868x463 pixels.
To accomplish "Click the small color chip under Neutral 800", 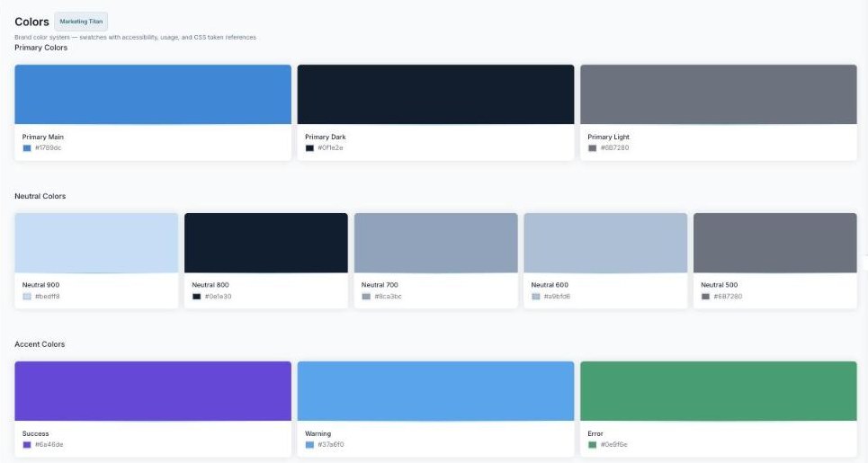I will coord(196,297).
